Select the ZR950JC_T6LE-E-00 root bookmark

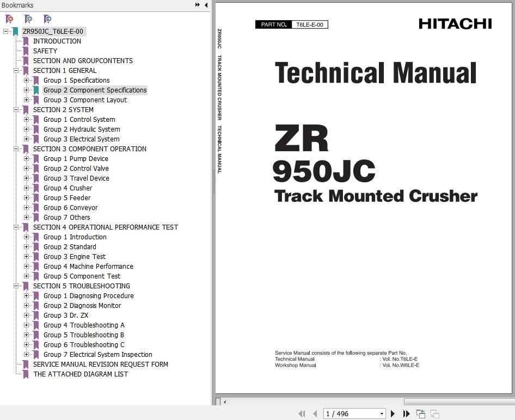click(53, 32)
